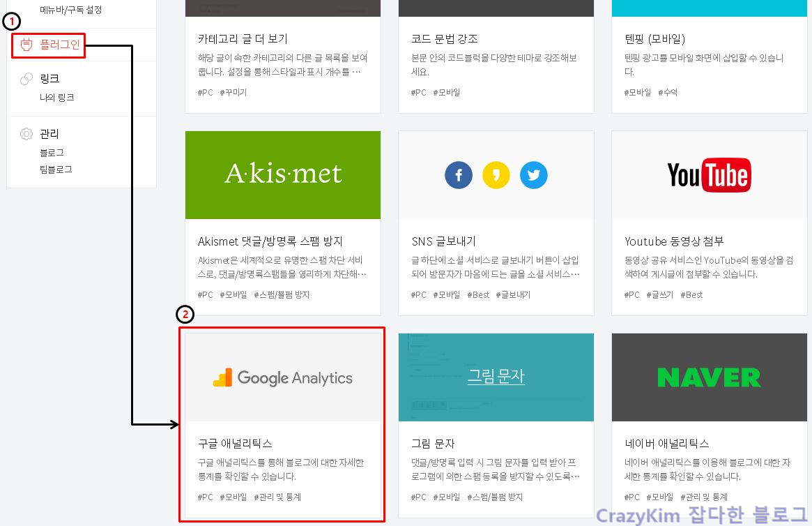Click the 그림 문자 card title
The height and width of the screenshot is (526, 812).
(x=433, y=444)
